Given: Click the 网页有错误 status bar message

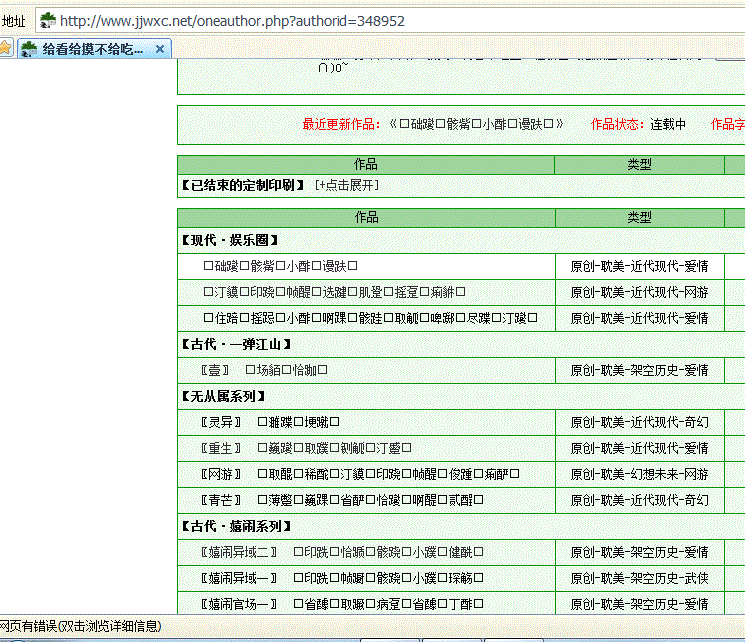Looking at the screenshot, I should click(x=81, y=626).
